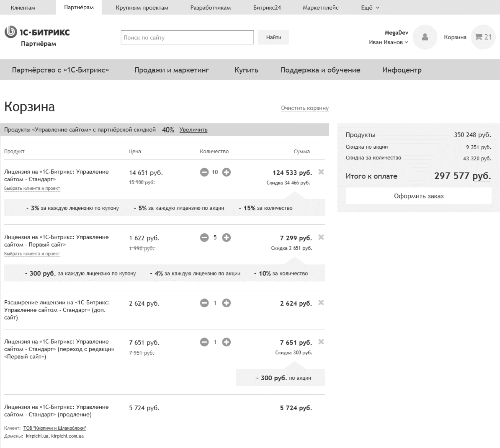
Task: Click the 14 651 руб. price
Action: click(146, 173)
